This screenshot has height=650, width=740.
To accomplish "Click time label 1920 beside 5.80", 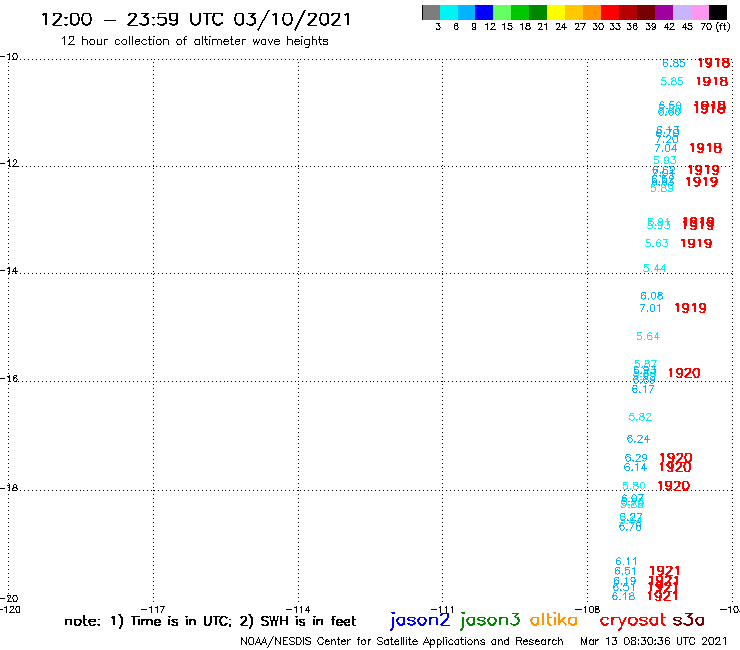I will click(673, 486).
